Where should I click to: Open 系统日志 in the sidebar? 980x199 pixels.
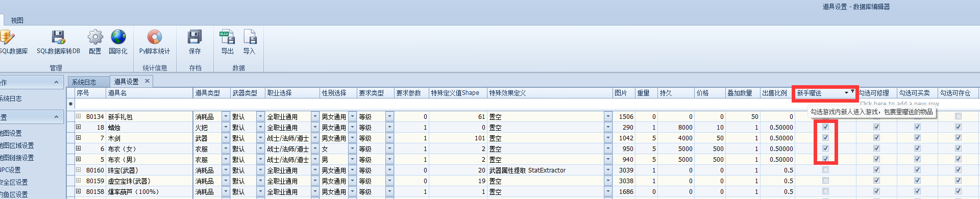(x=11, y=99)
